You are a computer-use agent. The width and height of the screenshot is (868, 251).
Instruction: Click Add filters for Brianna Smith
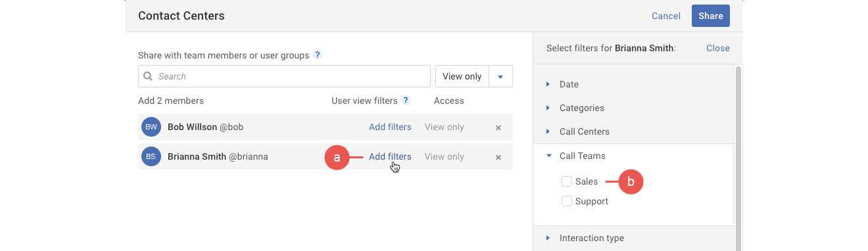point(390,156)
